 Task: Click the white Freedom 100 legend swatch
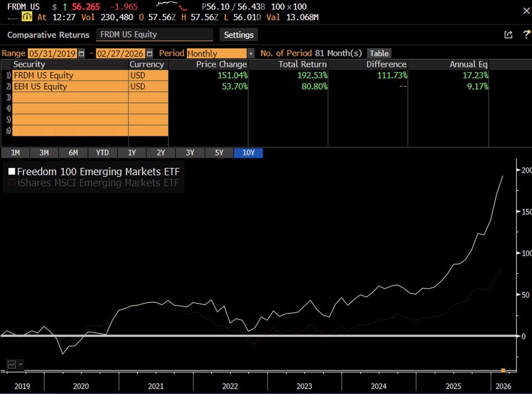(12, 172)
